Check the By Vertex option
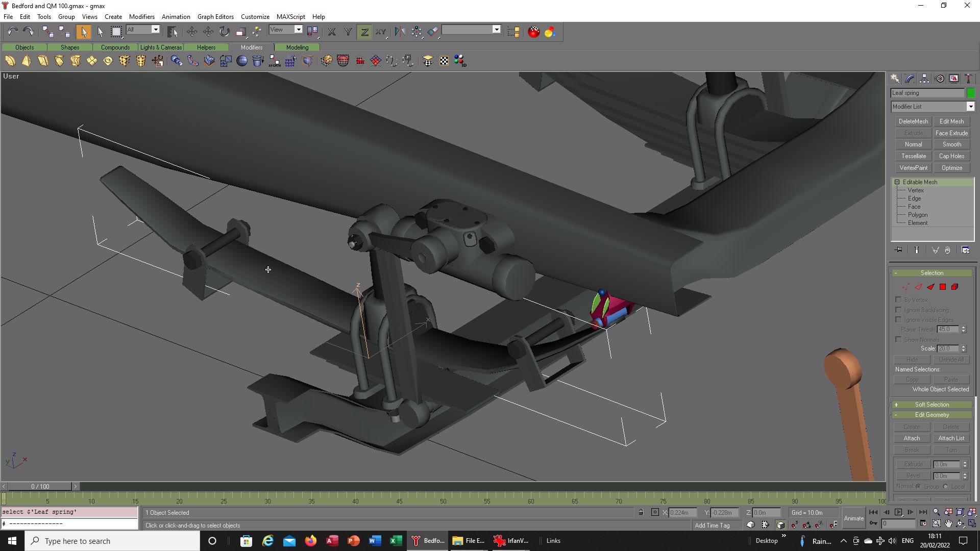Screen dimensions: 980x551 pyautogui.click(x=899, y=299)
